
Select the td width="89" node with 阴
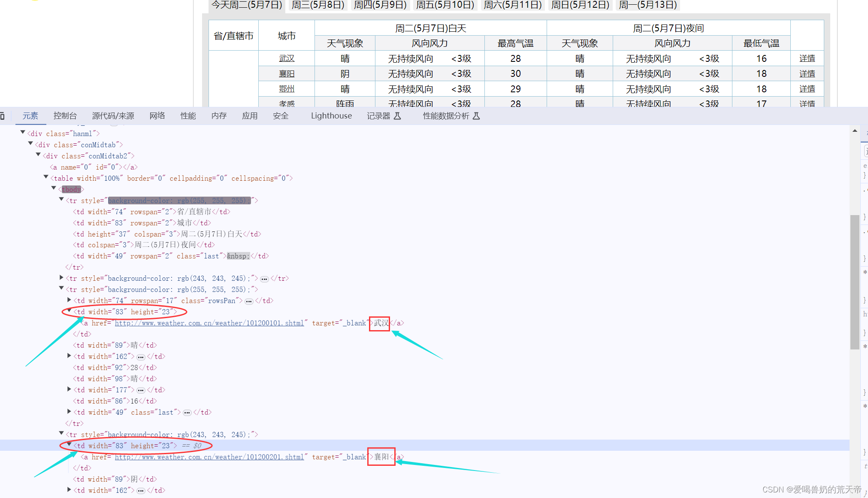[x=115, y=480]
